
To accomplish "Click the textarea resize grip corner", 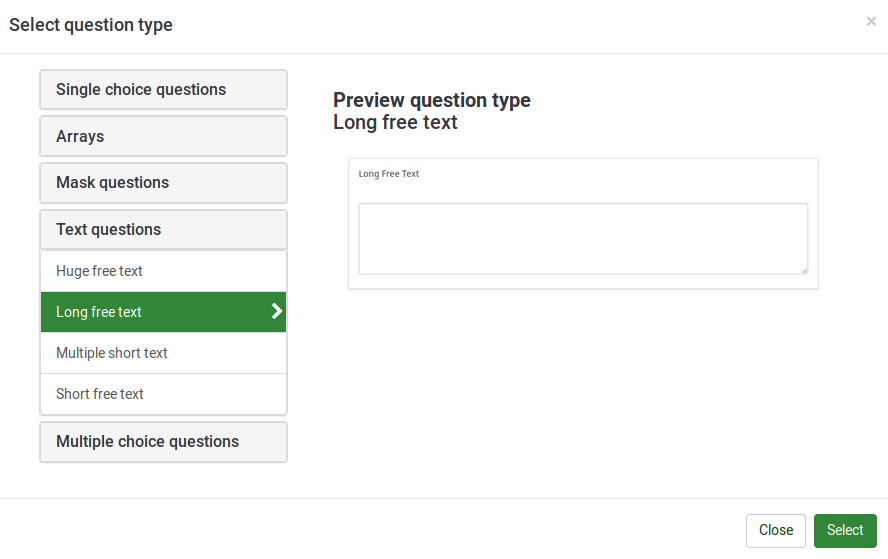I will pyautogui.click(x=803, y=269).
